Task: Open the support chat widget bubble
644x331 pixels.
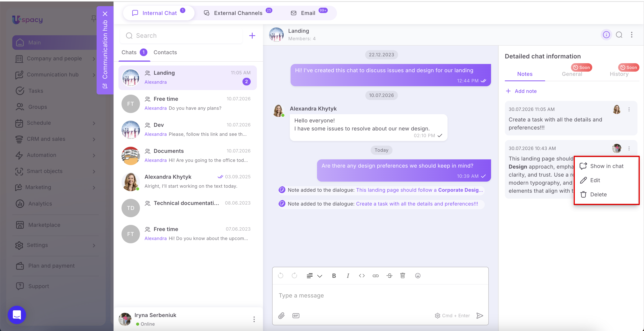Action: click(x=17, y=315)
